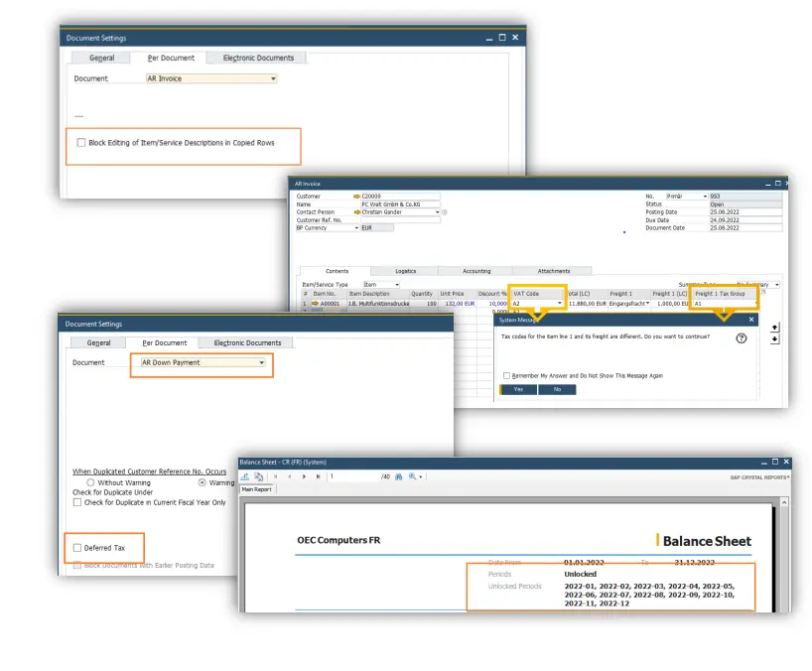The image size is (812, 671).
Task: Open General tab in AR Down Payment Document Settings
Action: click(x=98, y=342)
